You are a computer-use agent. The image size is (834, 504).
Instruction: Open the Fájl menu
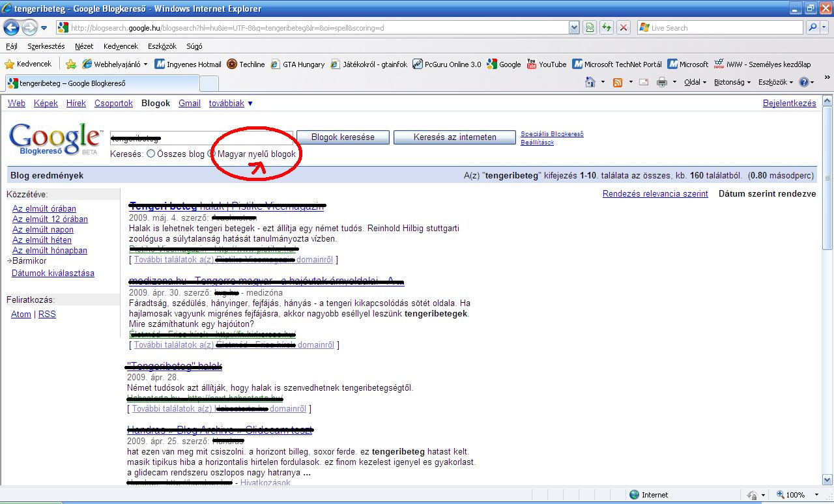pos(11,46)
